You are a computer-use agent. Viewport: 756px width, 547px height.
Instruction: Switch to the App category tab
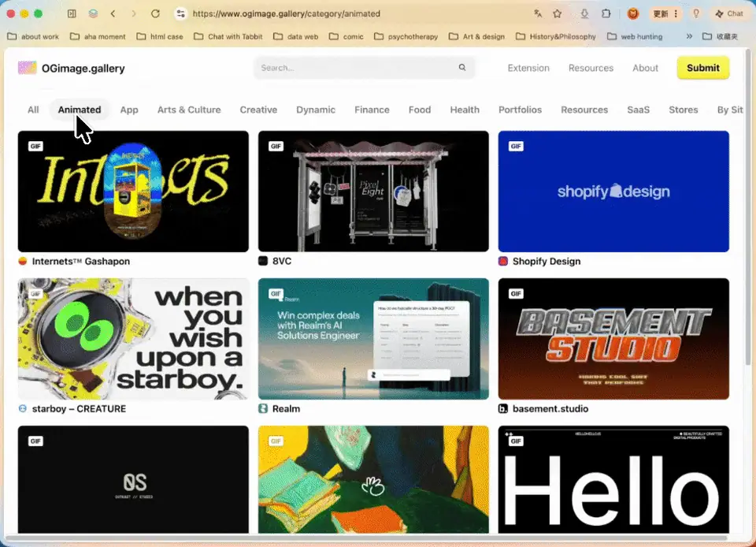coord(129,110)
